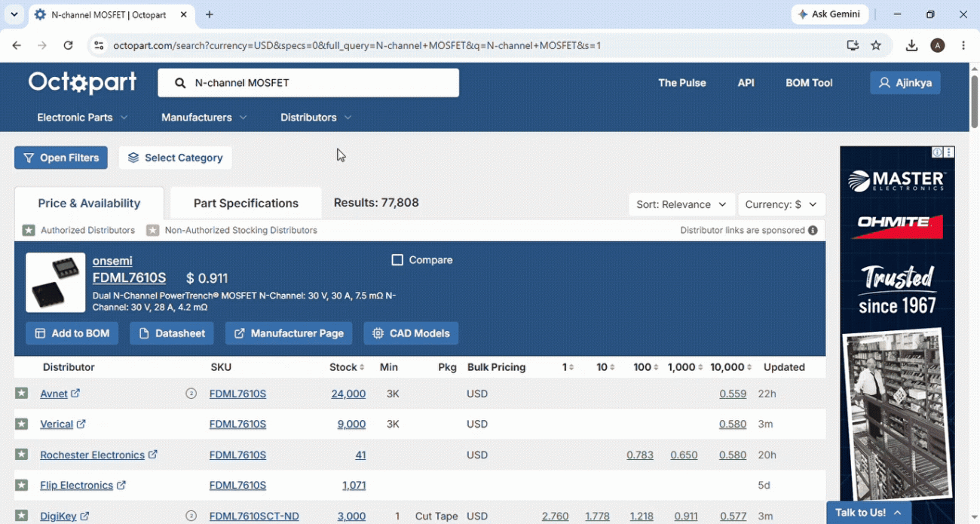Click the FDML7610S product thumbnail
Image resolution: width=980 pixels, height=524 pixels.
click(x=56, y=283)
